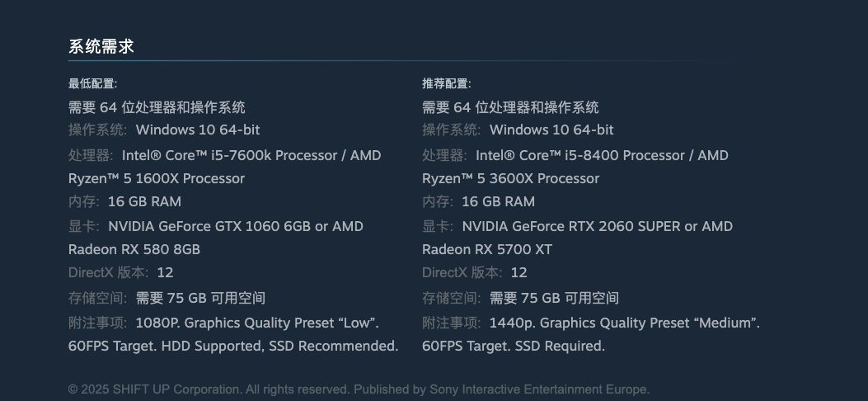
Task: Click the 内存 label under 推荐配置
Action: coord(437,201)
